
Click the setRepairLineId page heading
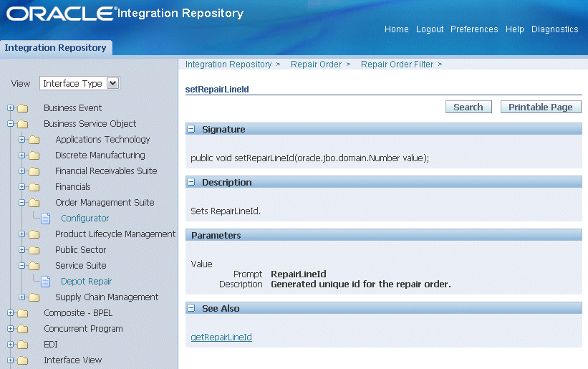coord(217,90)
